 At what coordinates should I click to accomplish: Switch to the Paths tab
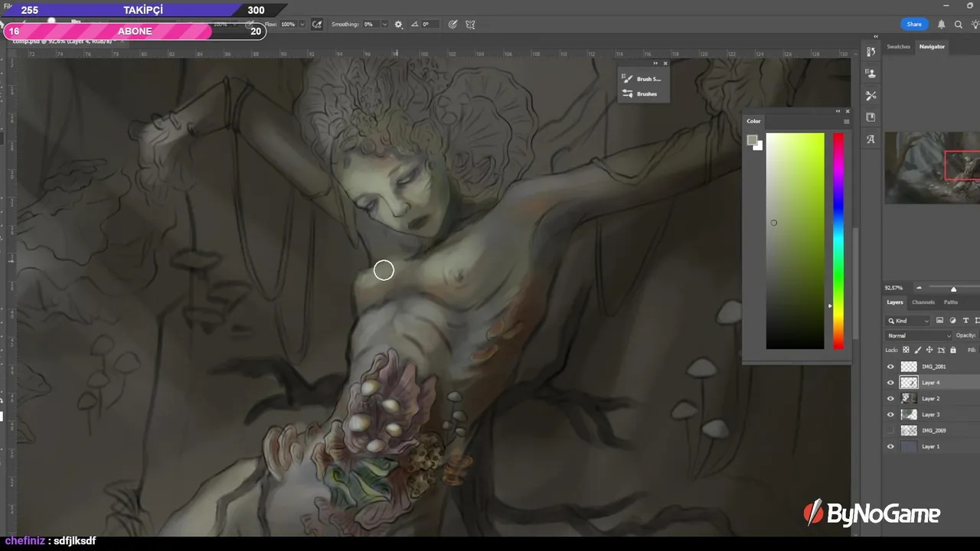951,302
